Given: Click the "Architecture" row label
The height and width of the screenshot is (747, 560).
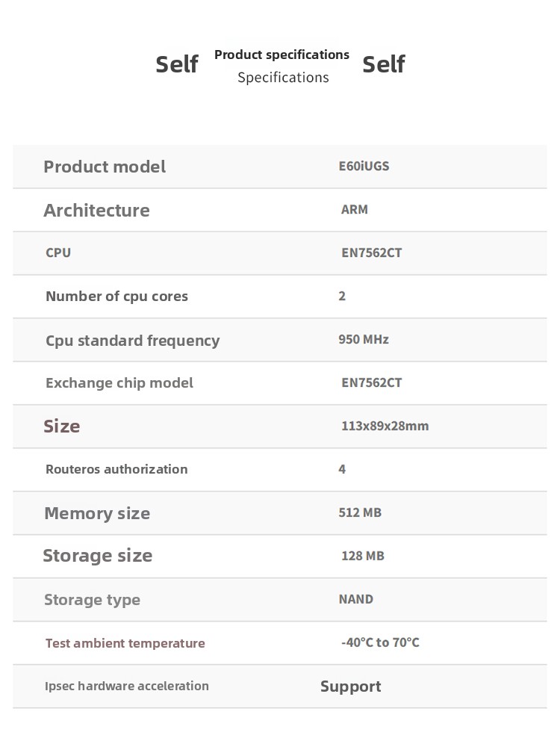Looking at the screenshot, I should tap(96, 210).
